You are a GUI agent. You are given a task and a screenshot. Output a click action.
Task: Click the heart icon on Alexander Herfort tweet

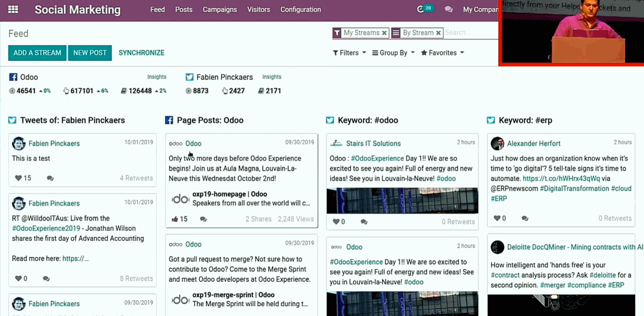[496, 218]
